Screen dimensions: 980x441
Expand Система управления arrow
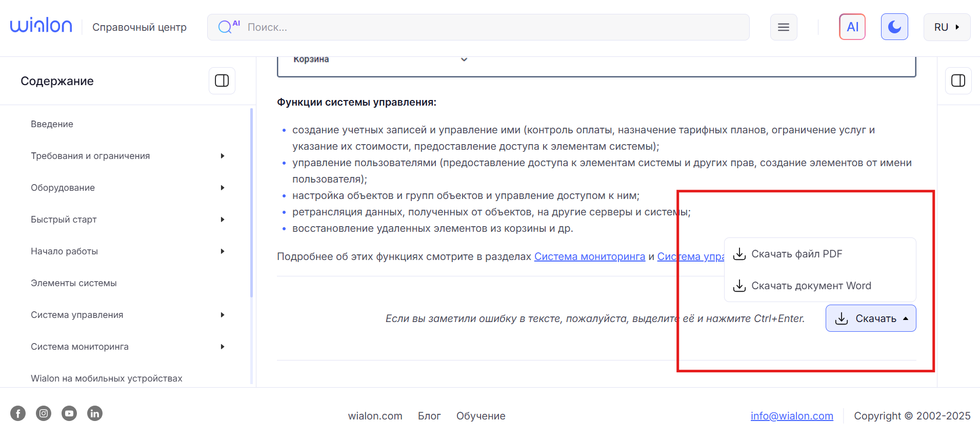pos(223,315)
